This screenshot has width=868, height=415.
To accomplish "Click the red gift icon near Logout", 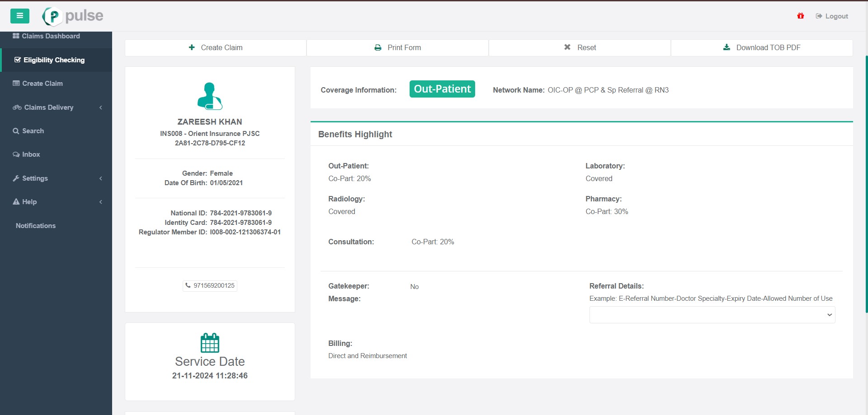I will (x=800, y=16).
